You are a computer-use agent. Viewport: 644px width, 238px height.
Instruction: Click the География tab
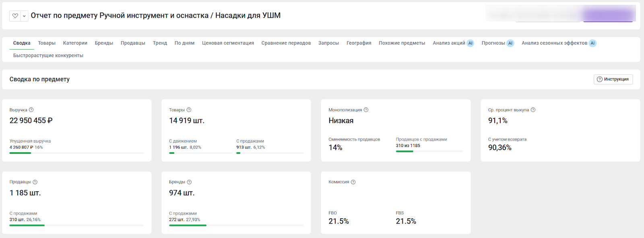click(x=359, y=43)
